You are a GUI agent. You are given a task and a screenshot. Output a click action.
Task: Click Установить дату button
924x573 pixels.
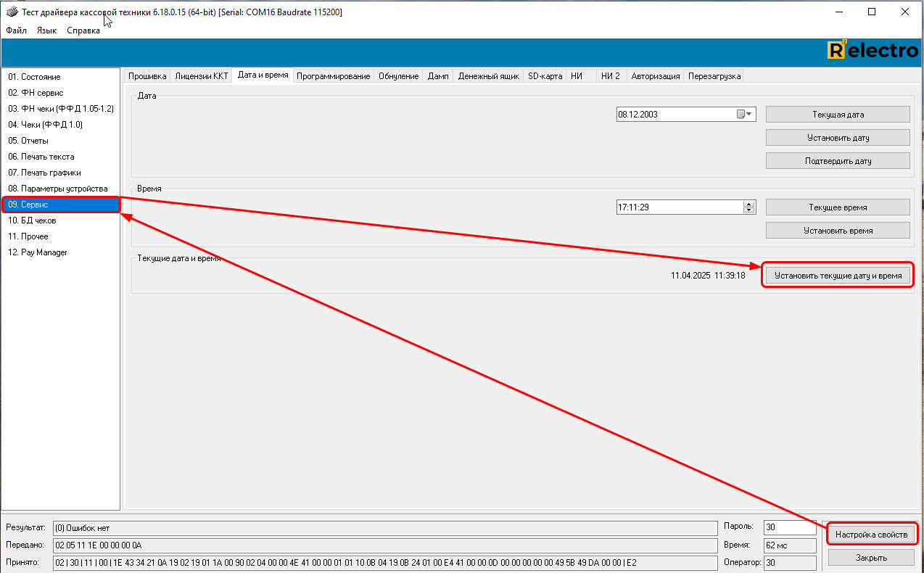coord(838,138)
